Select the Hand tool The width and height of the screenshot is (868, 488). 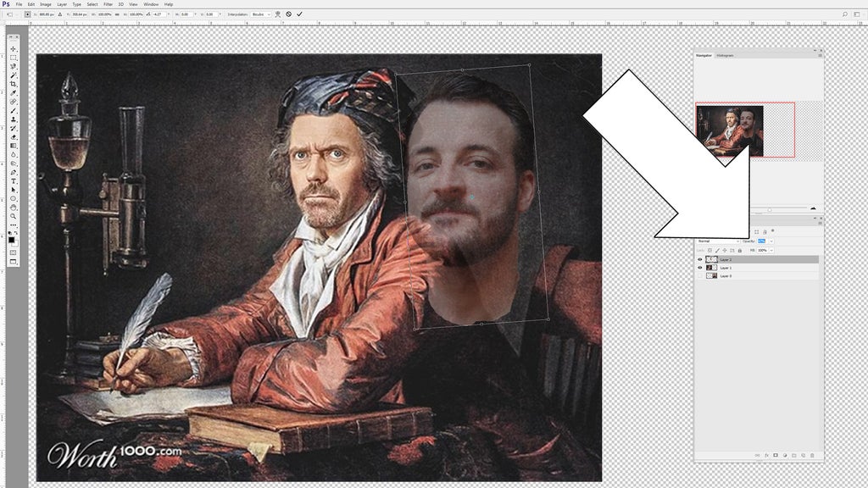(x=14, y=208)
